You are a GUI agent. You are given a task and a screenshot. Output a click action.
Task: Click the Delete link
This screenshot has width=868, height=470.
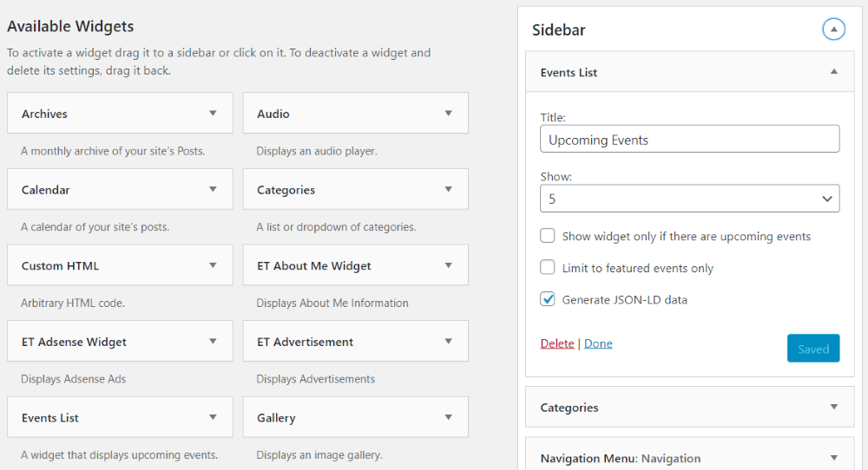click(x=557, y=343)
